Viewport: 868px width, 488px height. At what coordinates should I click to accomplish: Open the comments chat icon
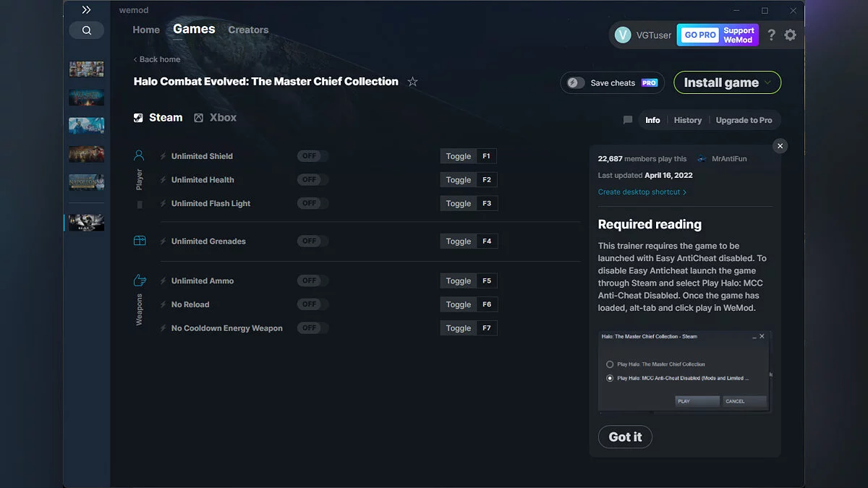point(628,120)
